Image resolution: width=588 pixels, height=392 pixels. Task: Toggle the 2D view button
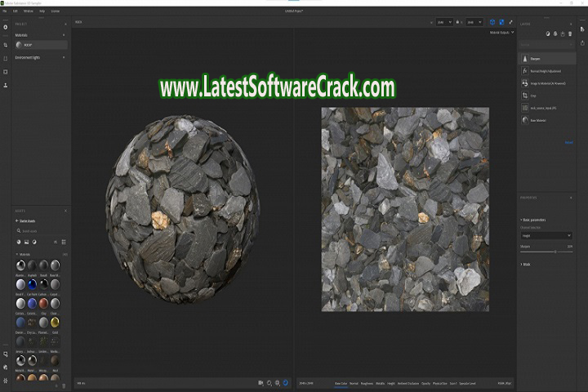501,22
